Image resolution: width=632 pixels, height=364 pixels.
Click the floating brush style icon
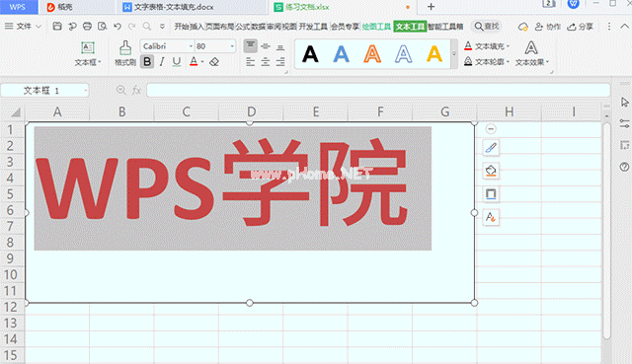(x=491, y=148)
